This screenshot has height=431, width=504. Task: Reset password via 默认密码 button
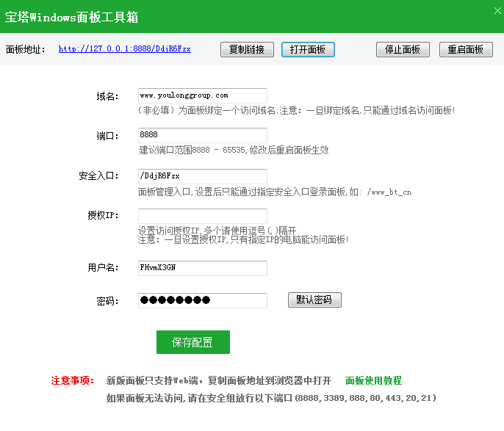coord(314,300)
